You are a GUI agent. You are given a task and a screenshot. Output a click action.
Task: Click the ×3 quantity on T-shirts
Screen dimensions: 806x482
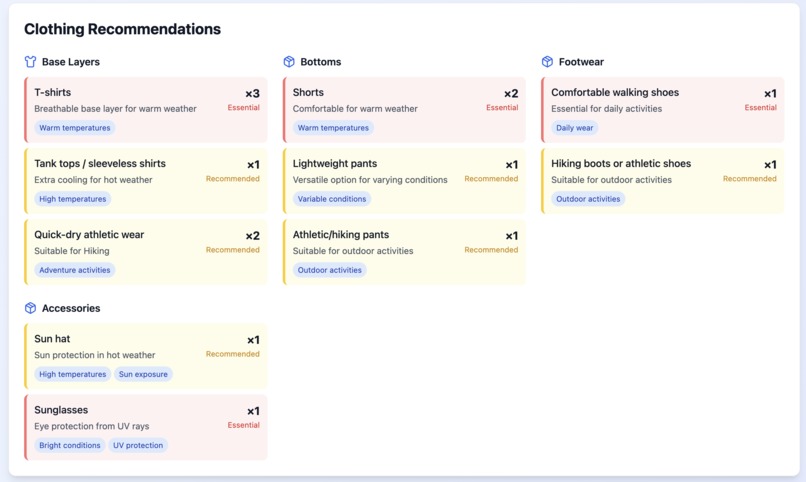click(x=252, y=94)
